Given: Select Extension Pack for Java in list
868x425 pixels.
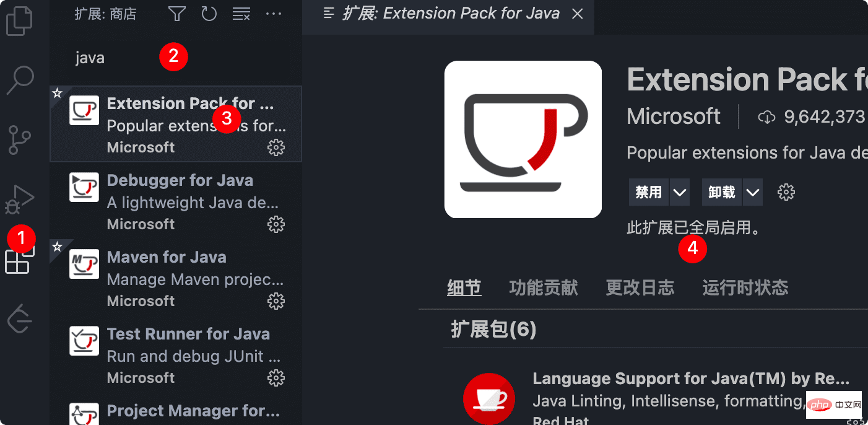Looking at the screenshot, I should tap(176, 124).
